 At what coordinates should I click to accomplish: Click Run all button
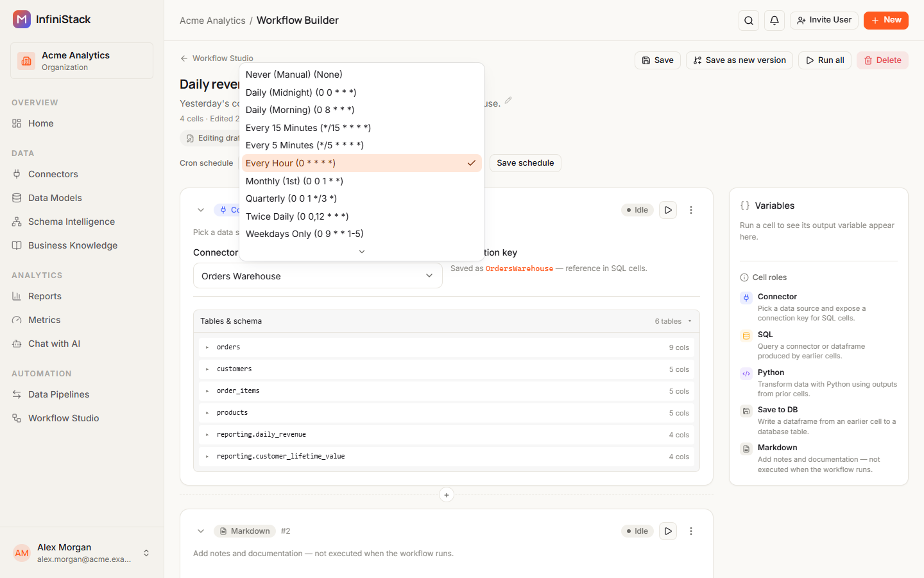pos(825,60)
